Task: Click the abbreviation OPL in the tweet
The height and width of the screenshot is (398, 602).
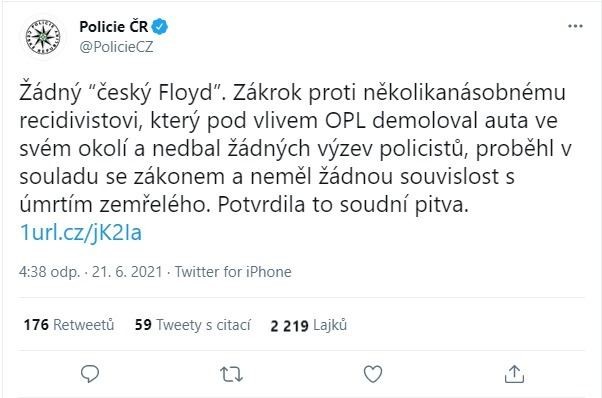Action: tap(345, 121)
